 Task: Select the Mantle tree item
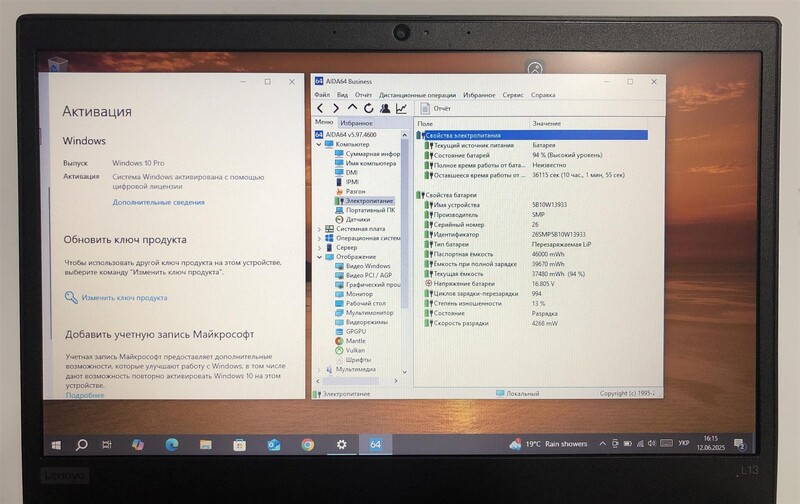click(x=351, y=341)
